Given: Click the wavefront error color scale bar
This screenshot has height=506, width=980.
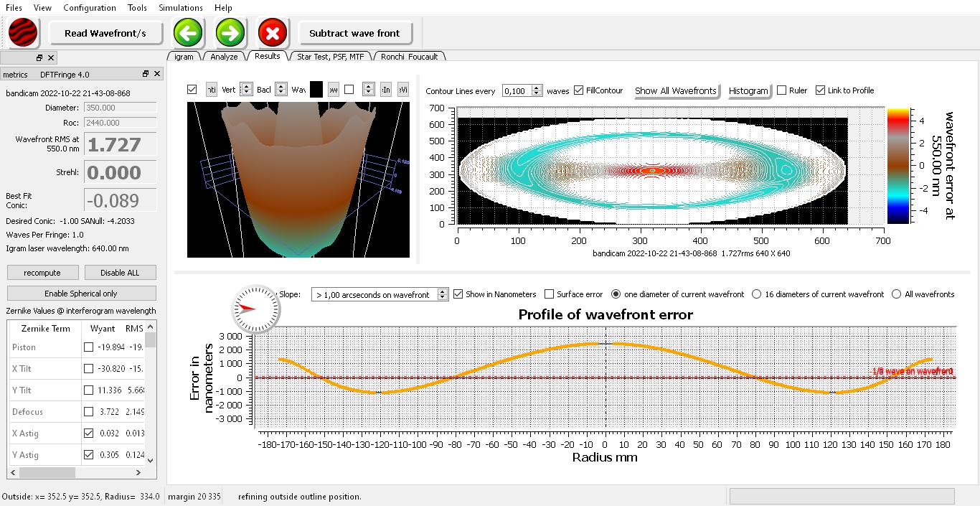Looking at the screenshot, I should [x=899, y=165].
